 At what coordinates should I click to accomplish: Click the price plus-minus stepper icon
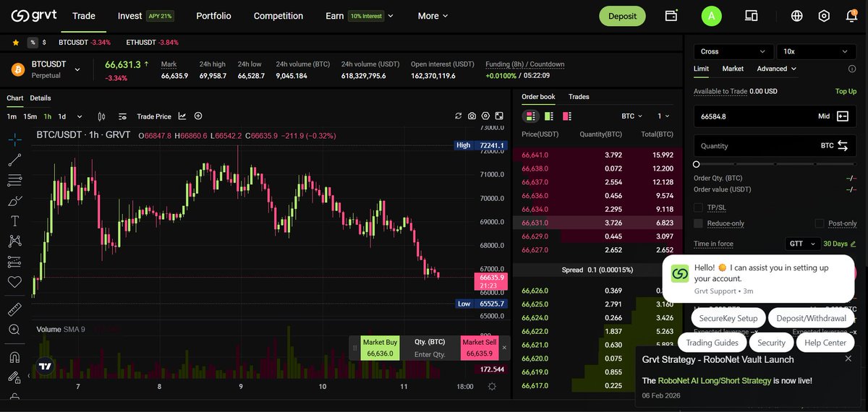click(843, 116)
